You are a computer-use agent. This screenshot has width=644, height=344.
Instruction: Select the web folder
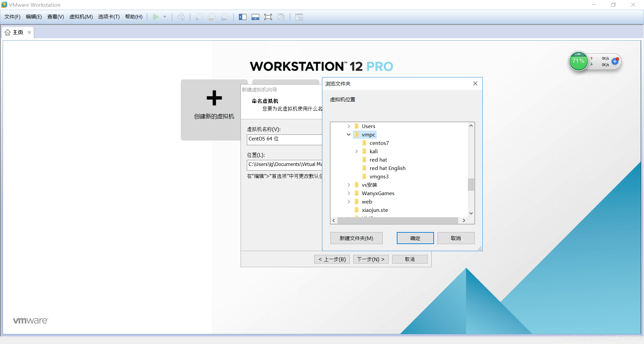pyautogui.click(x=367, y=202)
